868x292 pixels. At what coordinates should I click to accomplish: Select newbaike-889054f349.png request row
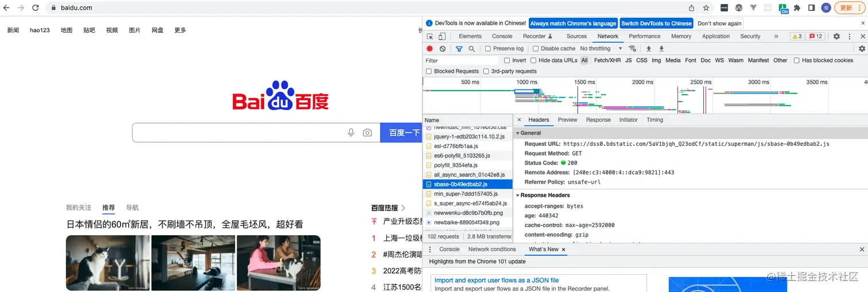pyautogui.click(x=467, y=223)
